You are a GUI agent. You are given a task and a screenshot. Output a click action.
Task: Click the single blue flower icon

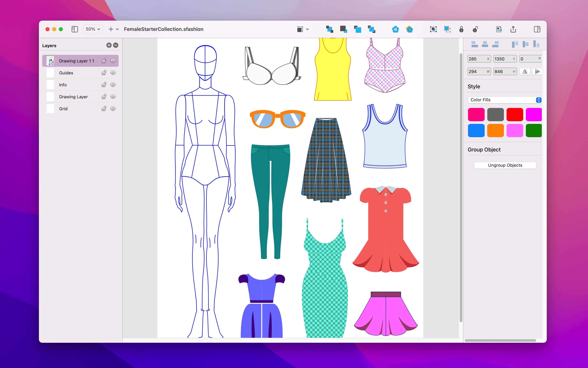coord(395,29)
